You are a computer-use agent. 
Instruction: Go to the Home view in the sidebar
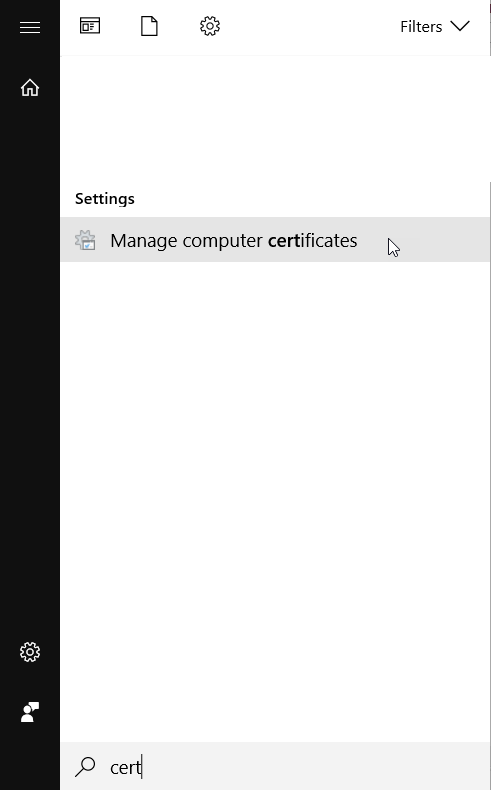(x=30, y=88)
